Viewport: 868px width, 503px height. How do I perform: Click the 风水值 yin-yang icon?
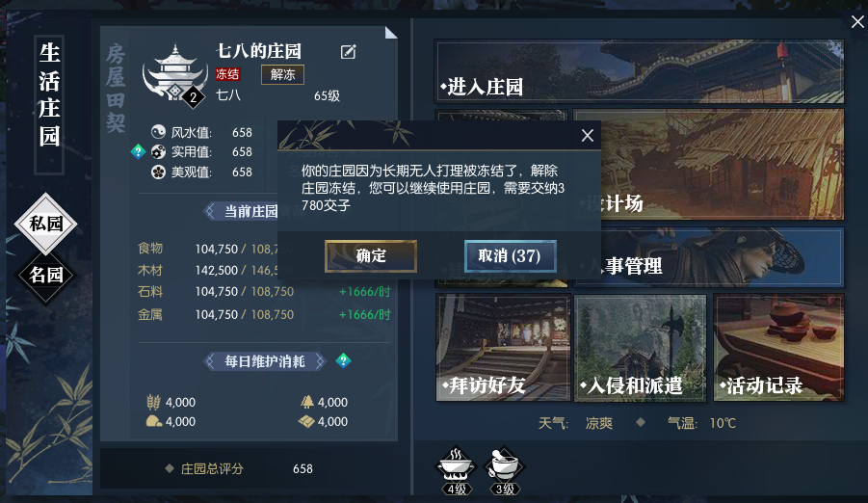tap(158, 132)
